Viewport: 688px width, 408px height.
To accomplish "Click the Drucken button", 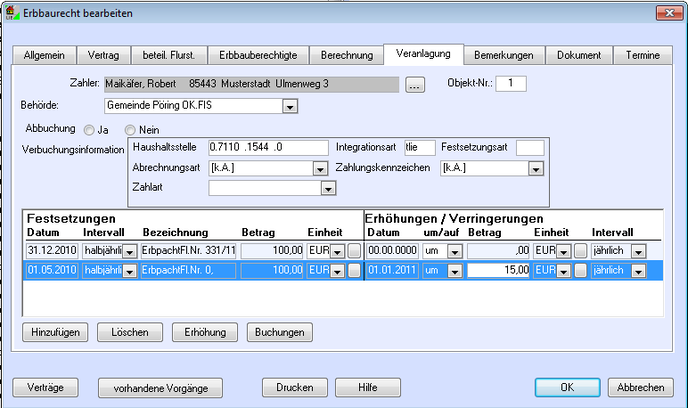I will [x=294, y=387].
